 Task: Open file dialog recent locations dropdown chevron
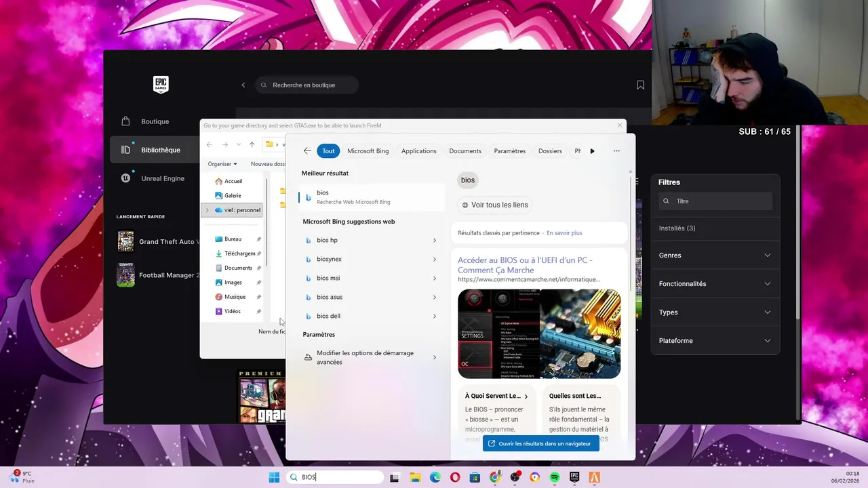(239, 144)
